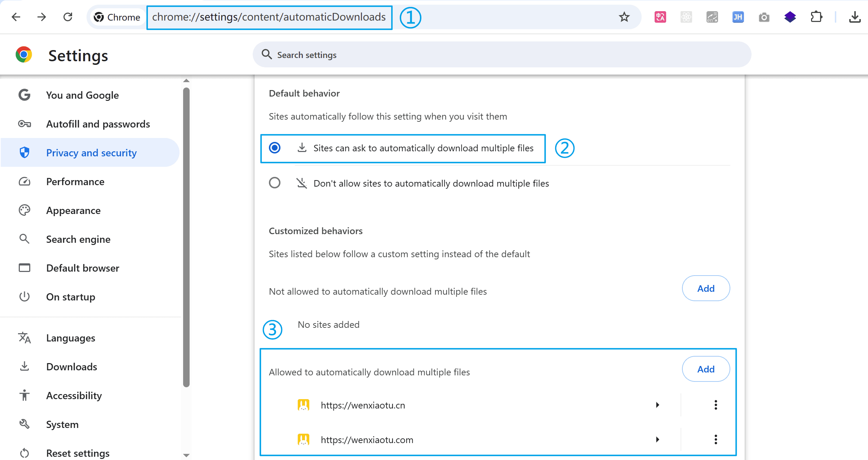Viewport: 868px width, 460px height.
Task: Open the Appearance settings section
Action: point(73,210)
